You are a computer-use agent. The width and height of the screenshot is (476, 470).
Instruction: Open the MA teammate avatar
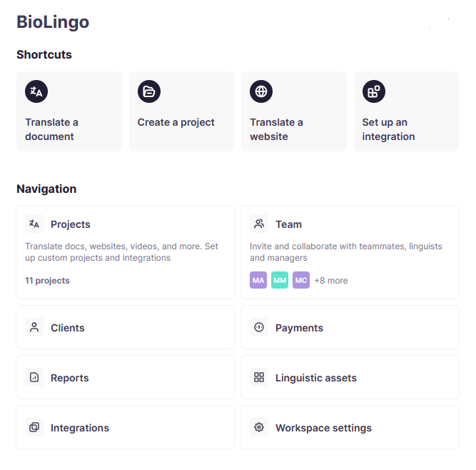tap(258, 281)
